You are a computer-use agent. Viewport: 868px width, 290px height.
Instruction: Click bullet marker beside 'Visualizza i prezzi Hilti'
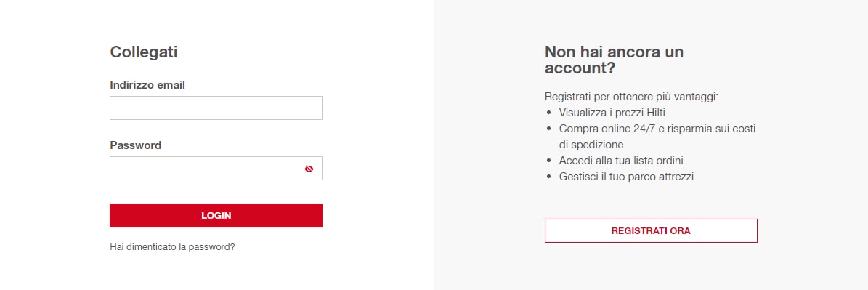click(x=548, y=113)
